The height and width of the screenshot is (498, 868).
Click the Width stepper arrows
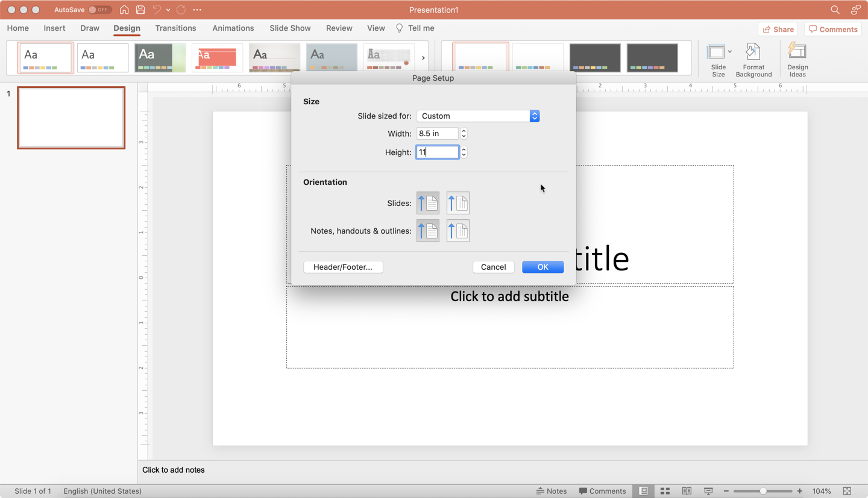464,134
